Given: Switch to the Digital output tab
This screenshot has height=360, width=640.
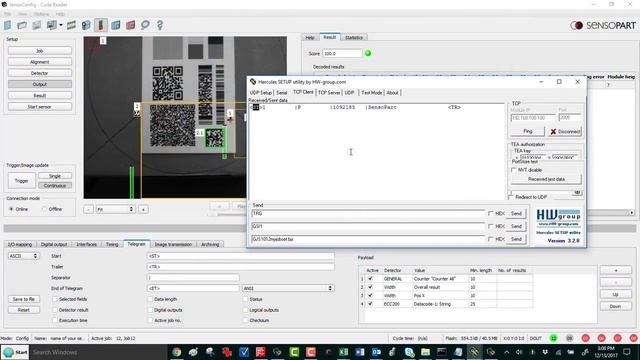Looking at the screenshot, I should [54, 244].
